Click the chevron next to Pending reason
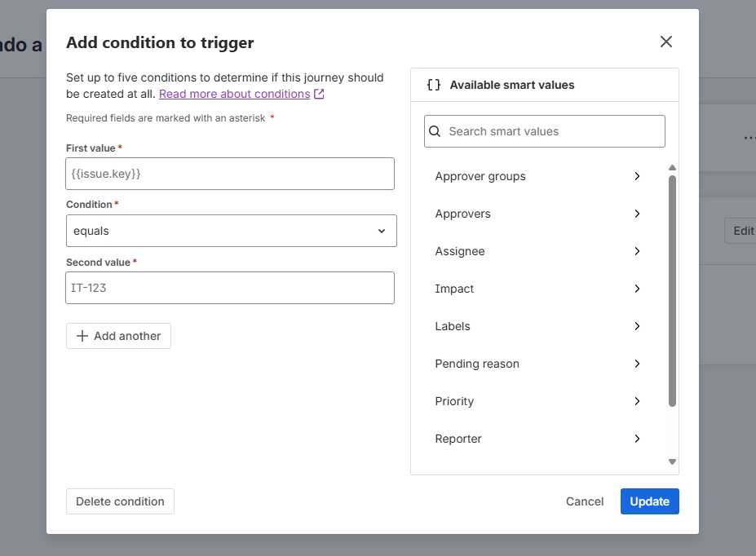The image size is (756, 556). click(x=637, y=364)
